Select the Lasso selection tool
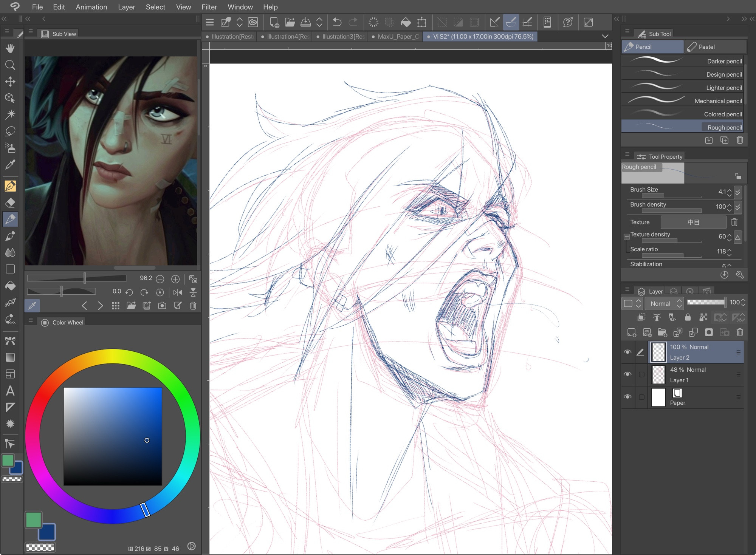Image resolution: width=756 pixels, height=555 pixels. tap(10, 131)
